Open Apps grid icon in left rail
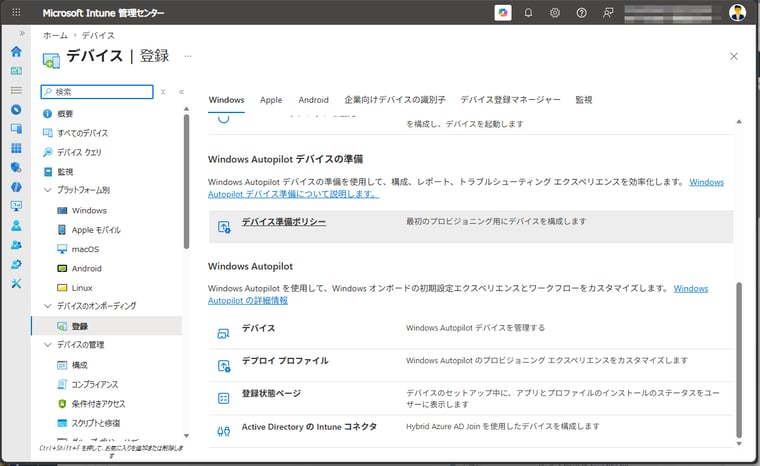The image size is (760, 466). click(x=16, y=148)
